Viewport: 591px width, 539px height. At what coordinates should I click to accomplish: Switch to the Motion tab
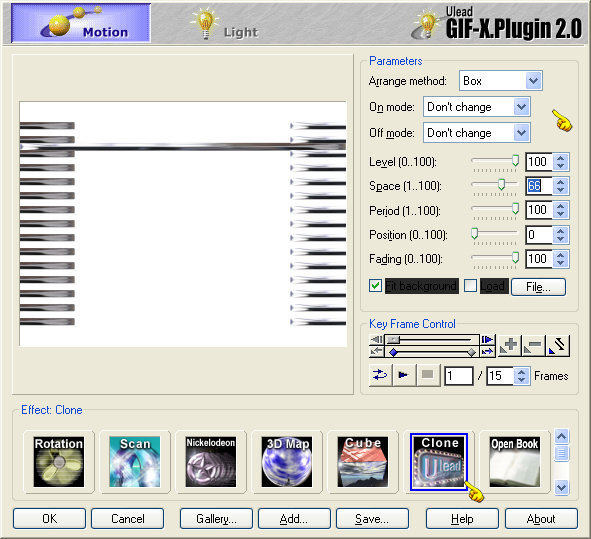coord(81,23)
